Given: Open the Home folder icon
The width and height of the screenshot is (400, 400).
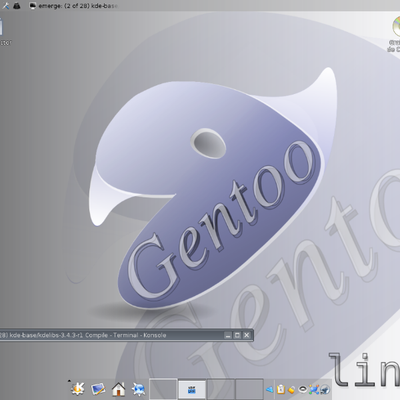Looking at the screenshot, I should click(119, 389).
